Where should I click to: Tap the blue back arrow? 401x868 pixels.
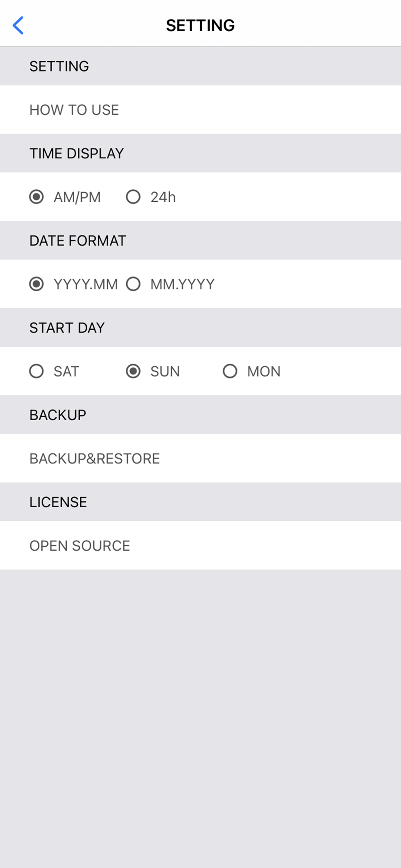click(x=18, y=25)
